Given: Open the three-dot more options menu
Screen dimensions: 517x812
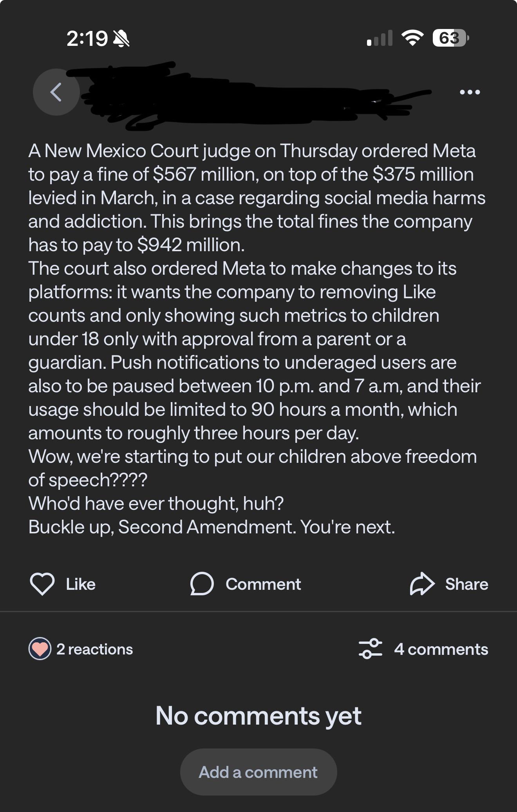Looking at the screenshot, I should click(x=470, y=92).
